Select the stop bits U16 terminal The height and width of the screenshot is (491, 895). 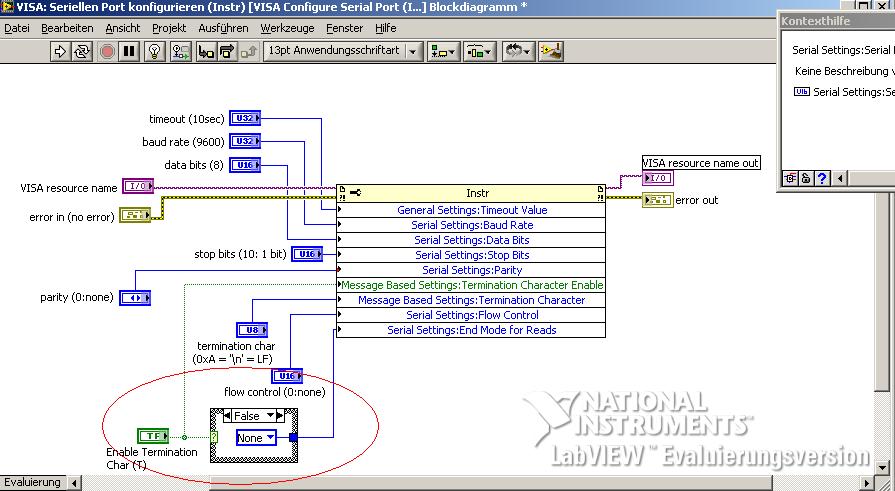pos(307,254)
